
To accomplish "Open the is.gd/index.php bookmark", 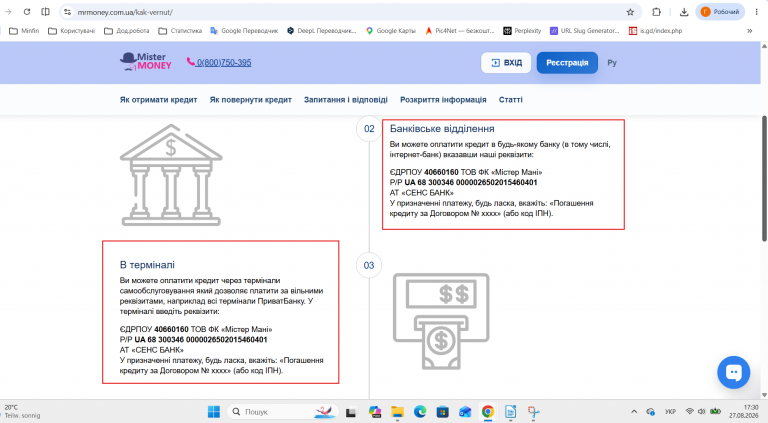I will pyautogui.click(x=655, y=31).
